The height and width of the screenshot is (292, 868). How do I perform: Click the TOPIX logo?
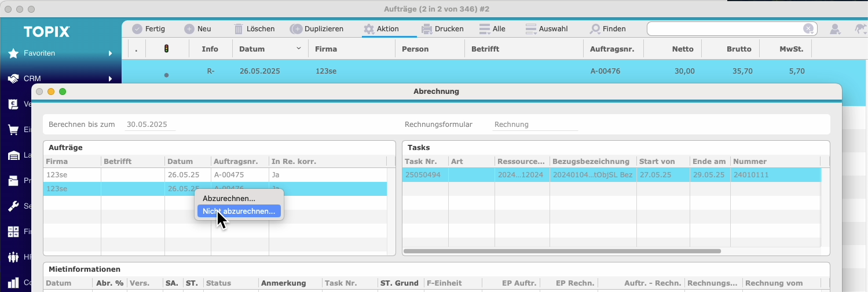47,31
